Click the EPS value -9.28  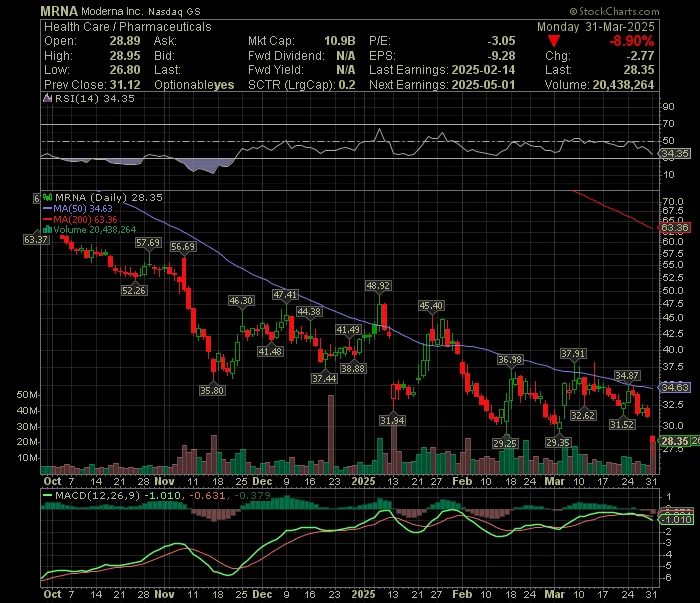click(x=501, y=56)
